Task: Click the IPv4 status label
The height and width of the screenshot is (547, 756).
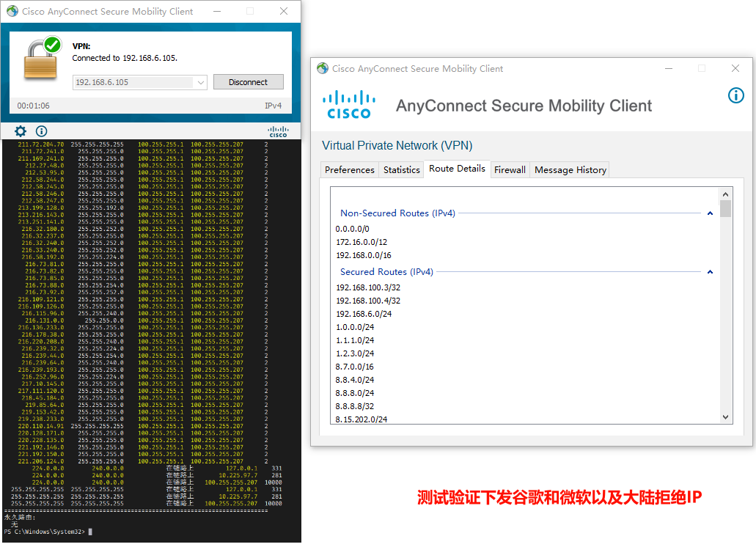Action: [273, 106]
